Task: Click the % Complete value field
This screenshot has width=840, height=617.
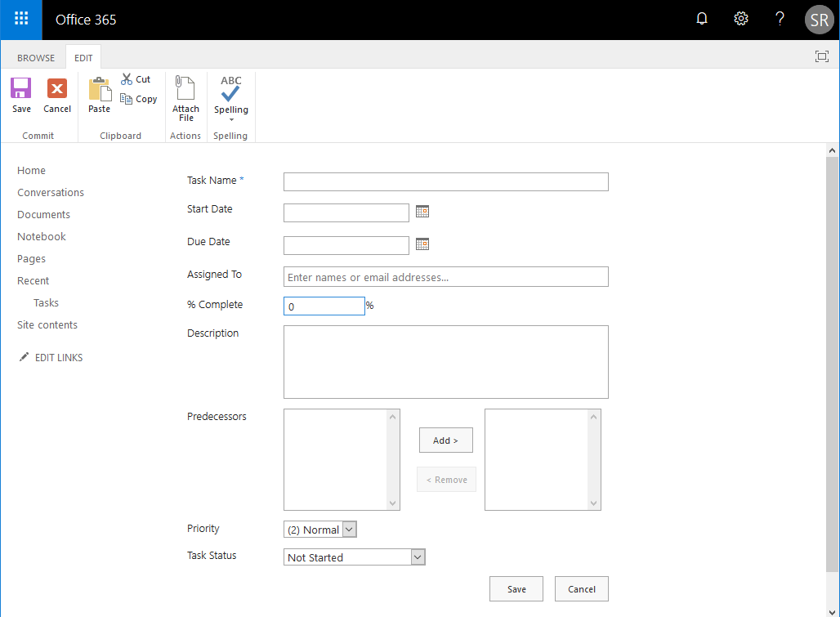Action: point(323,306)
